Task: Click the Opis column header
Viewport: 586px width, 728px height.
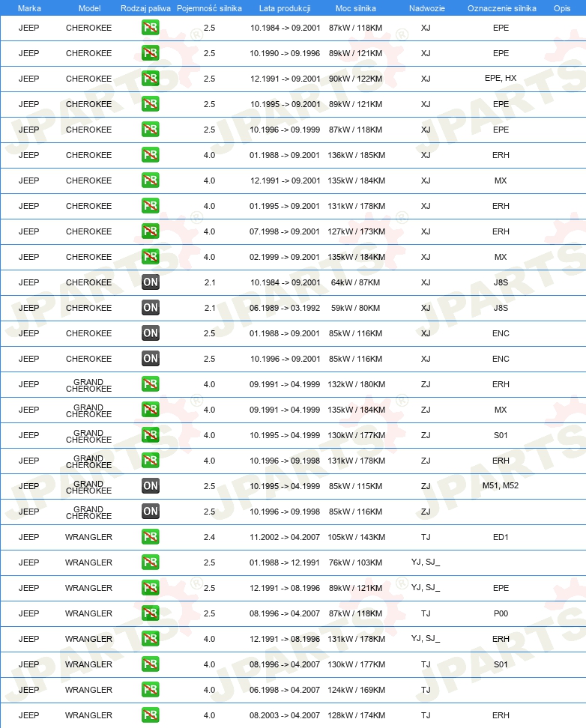Action: [562, 8]
